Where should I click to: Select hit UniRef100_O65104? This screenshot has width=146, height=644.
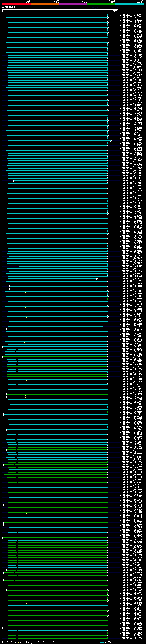pos(131,294)
